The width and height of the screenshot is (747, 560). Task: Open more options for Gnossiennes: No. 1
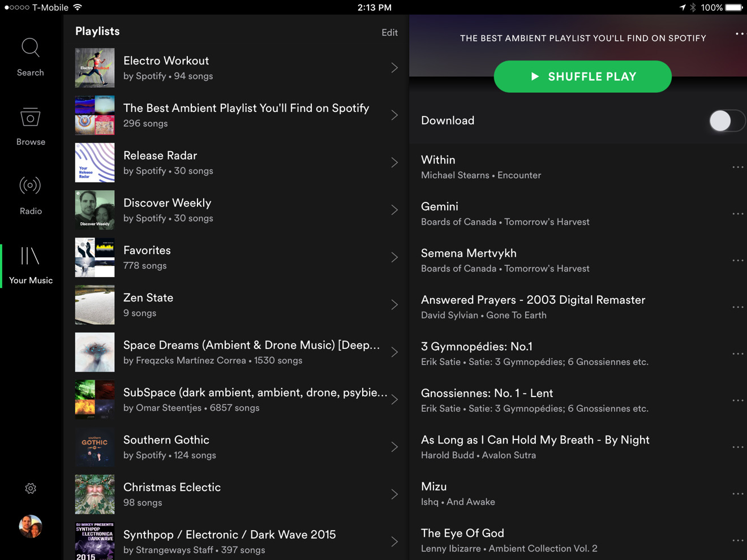click(x=738, y=400)
